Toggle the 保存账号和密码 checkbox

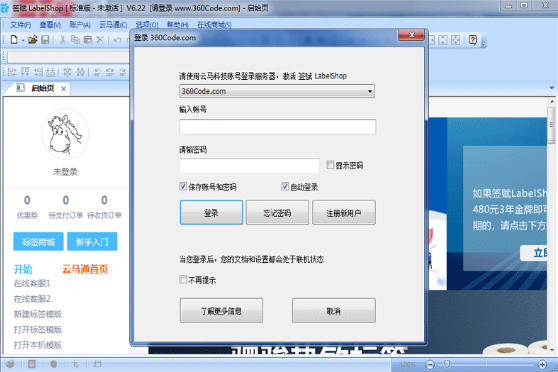coord(183,186)
